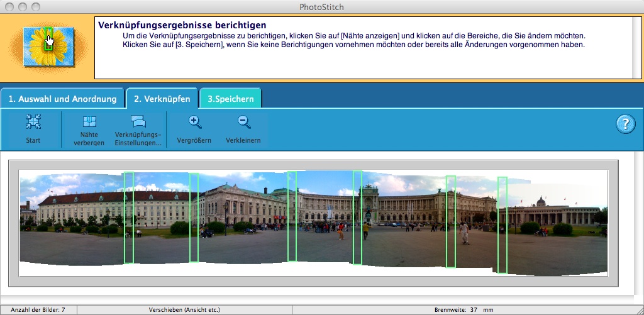Zoom out with the Verkleinern magnifier
The image size is (644, 315).
tap(243, 129)
